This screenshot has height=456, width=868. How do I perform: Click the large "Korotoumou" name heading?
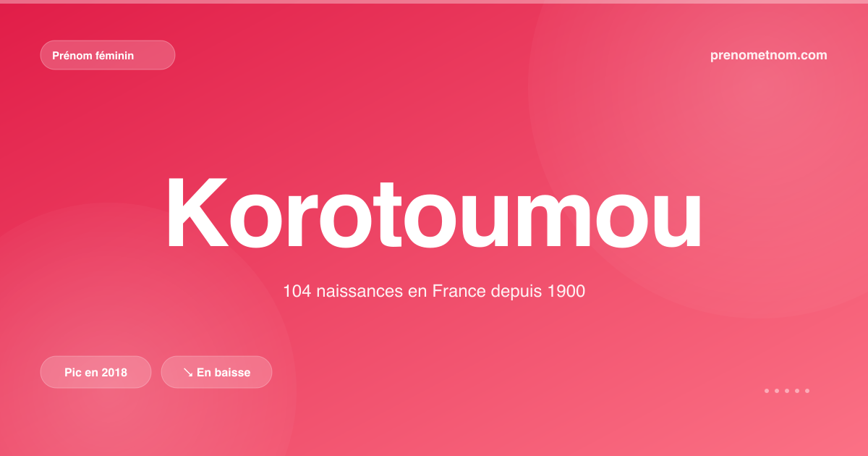tap(434, 213)
